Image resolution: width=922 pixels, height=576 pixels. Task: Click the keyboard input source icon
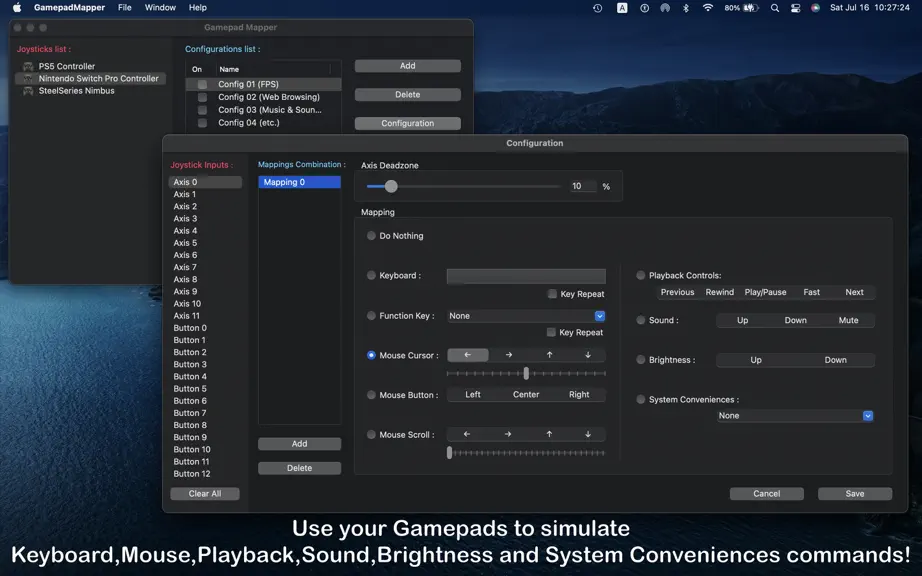click(622, 8)
